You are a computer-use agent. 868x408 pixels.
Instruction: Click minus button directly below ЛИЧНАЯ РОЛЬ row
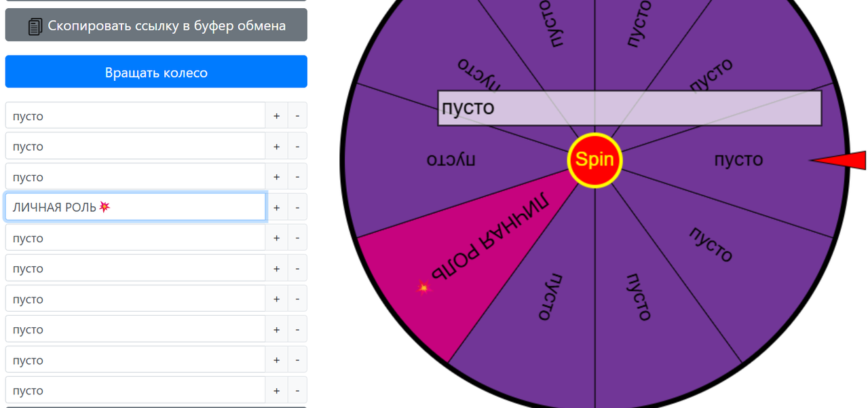(297, 238)
